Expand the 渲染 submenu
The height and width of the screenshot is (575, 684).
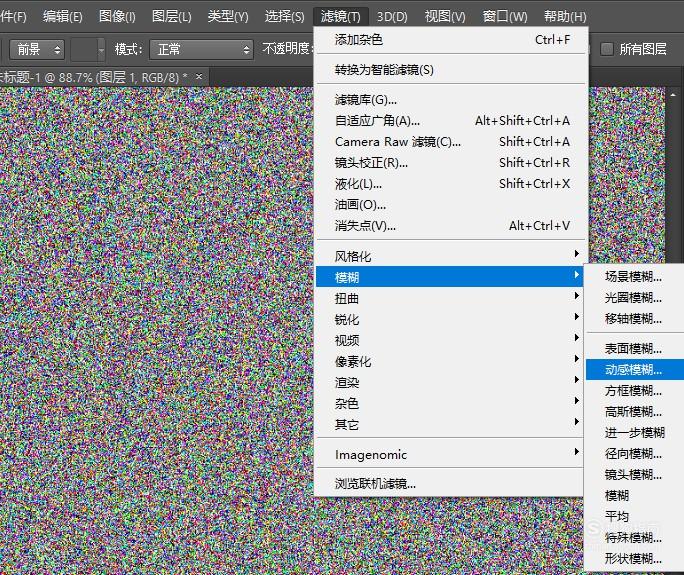coord(449,382)
